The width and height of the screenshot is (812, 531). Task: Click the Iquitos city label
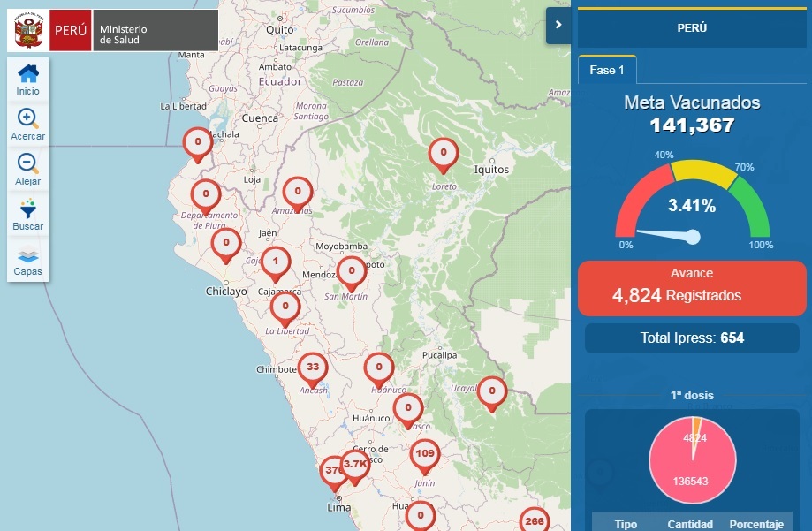pos(491,170)
